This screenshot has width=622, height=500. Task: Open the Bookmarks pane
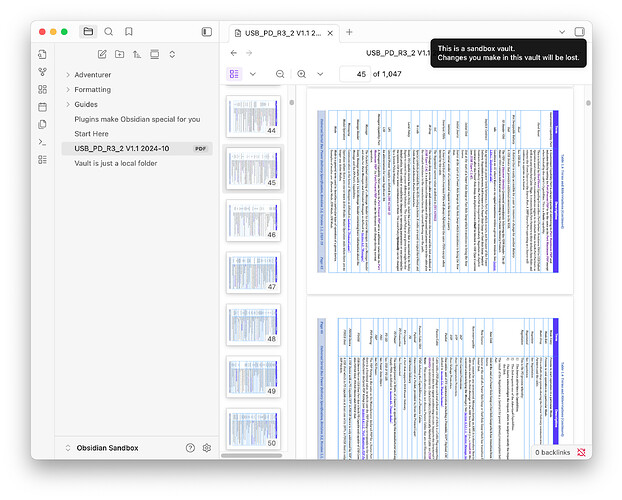pyautogui.click(x=130, y=32)
